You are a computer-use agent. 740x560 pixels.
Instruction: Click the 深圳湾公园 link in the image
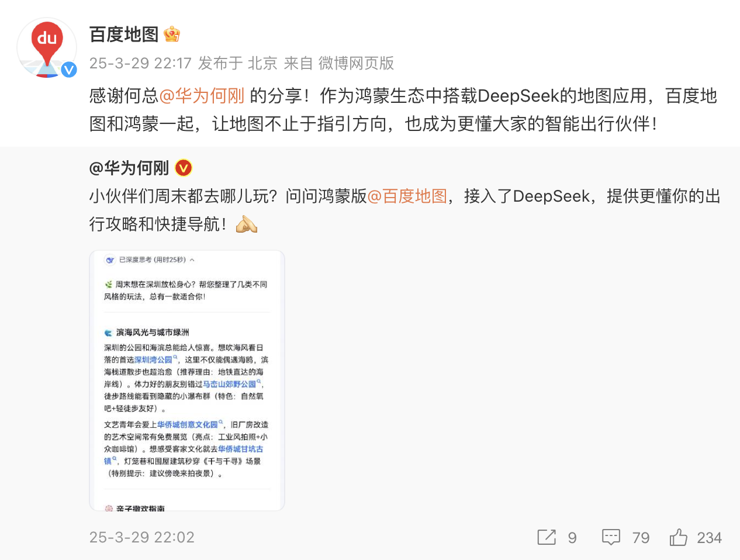point(153,360)
